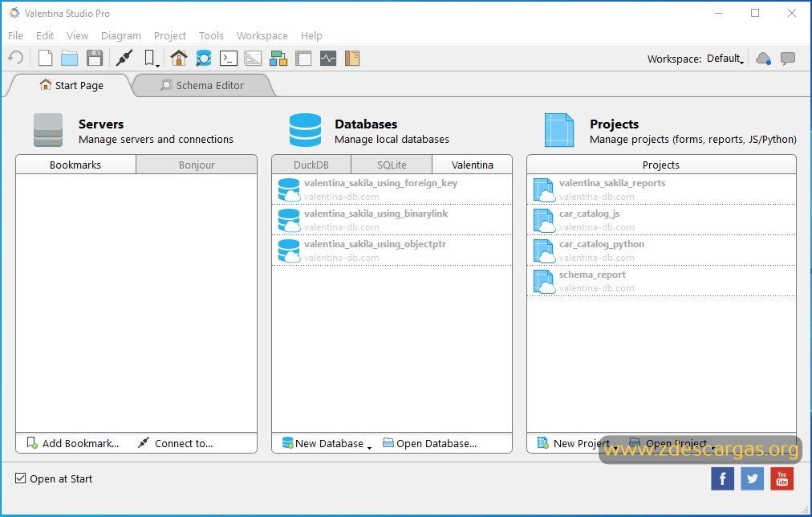Select the Bonjour tab under Servers
The width and height of the screenshot is (812, 517).
(197, 165)
